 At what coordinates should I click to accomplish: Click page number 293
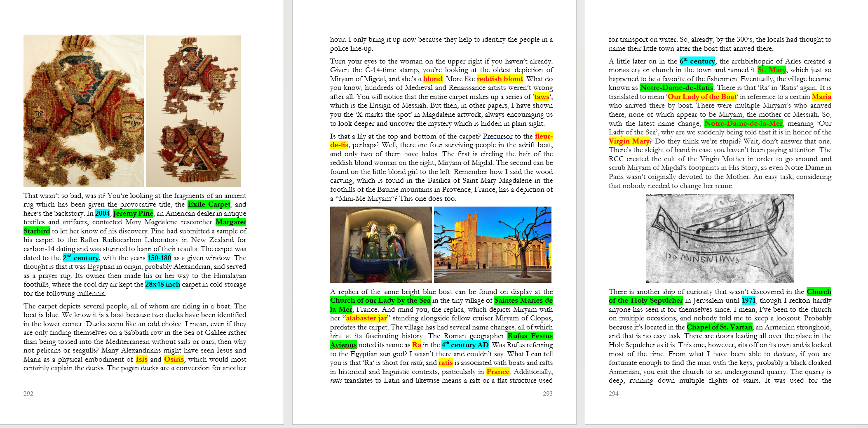(548, 393)
